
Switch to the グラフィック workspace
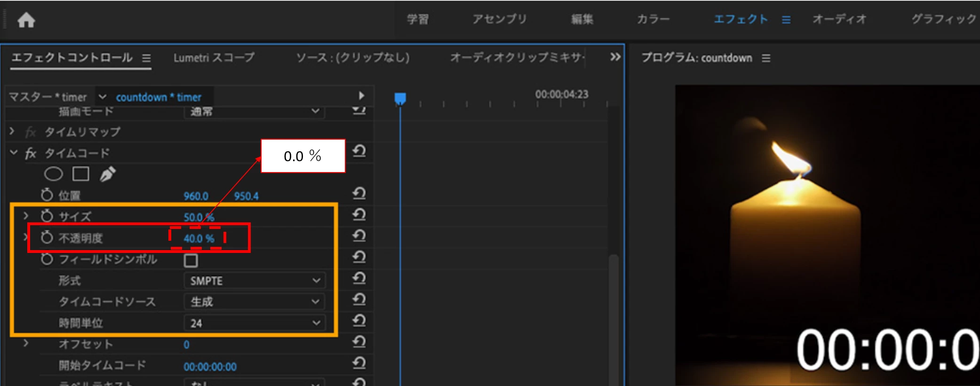pos(945,19)
